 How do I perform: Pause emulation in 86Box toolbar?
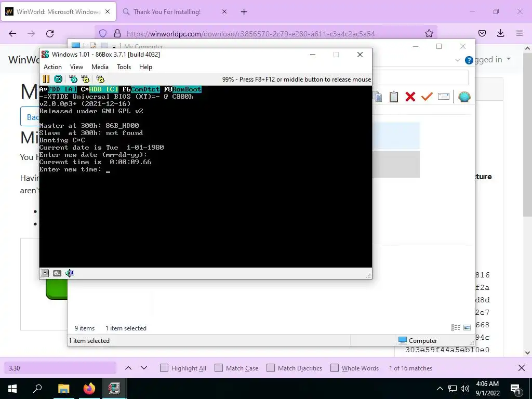46,79
